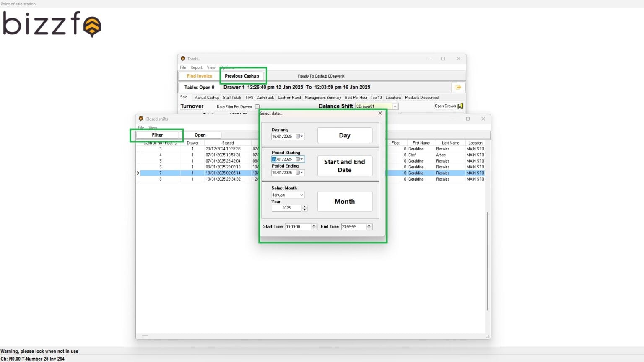Viewport: 644px width, 362px height.
Task: Click the Month button in Select date dialog
Action: point(345,202)
